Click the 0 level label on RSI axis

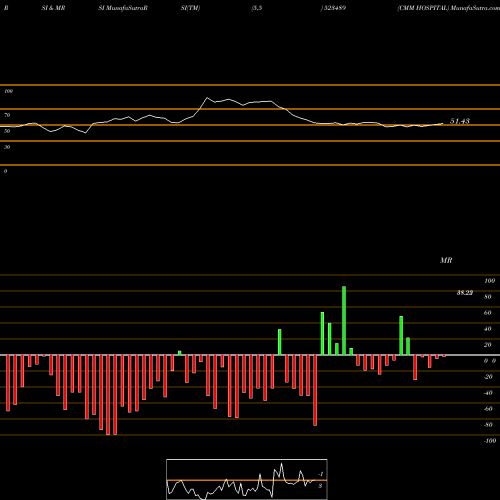coord(5,171)
